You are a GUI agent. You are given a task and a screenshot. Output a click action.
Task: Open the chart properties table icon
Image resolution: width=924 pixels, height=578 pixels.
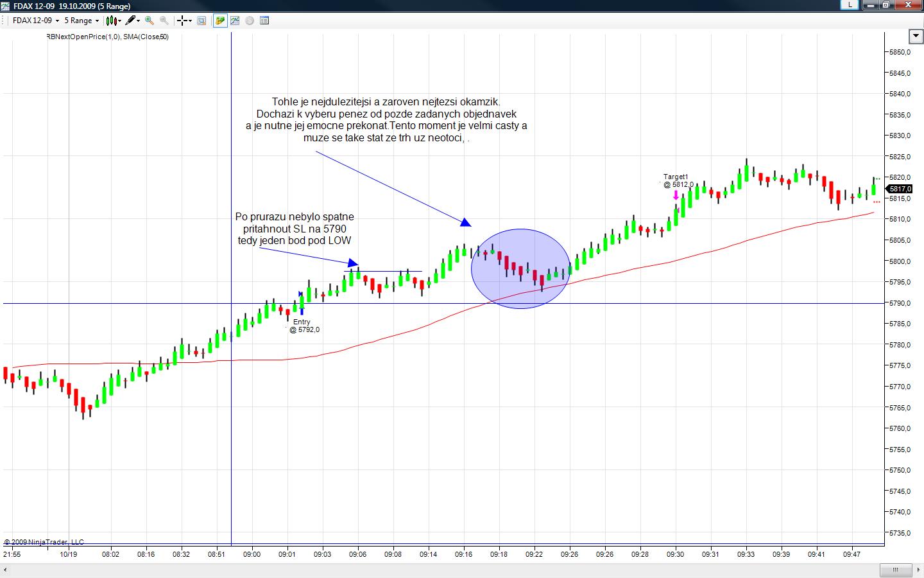coord(264,21)
